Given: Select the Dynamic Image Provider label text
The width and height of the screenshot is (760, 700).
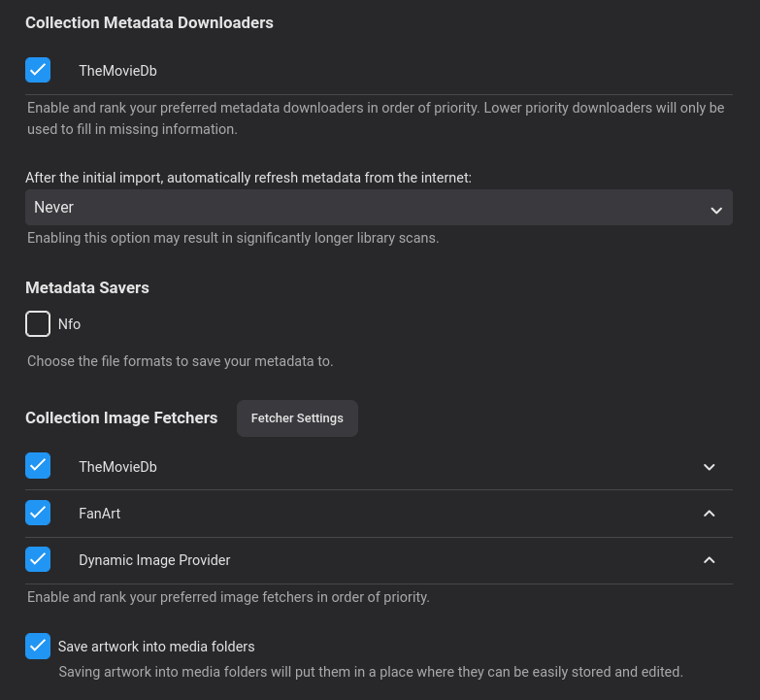Looking at the screenshot, I should pyautogui.click(x=154, y=560).
